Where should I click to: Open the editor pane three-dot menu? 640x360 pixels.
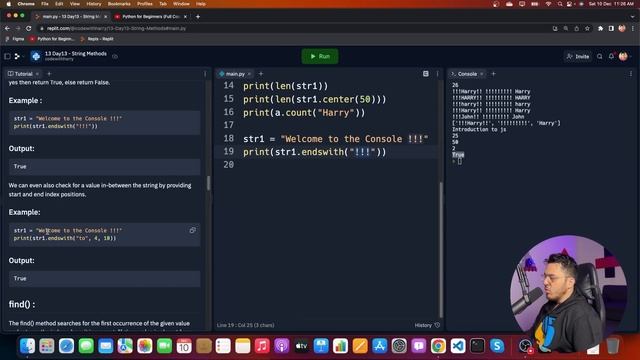coord(438,74)
